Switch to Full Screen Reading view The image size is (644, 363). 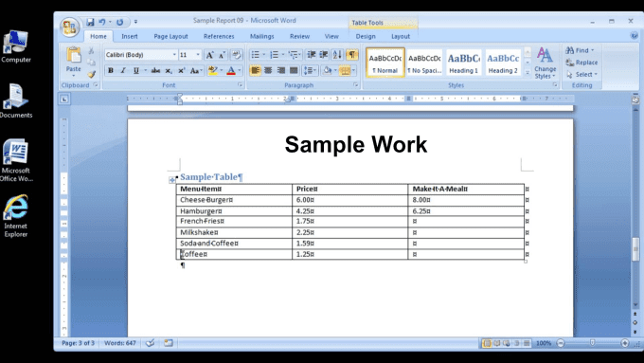click(x=496, y=343)
